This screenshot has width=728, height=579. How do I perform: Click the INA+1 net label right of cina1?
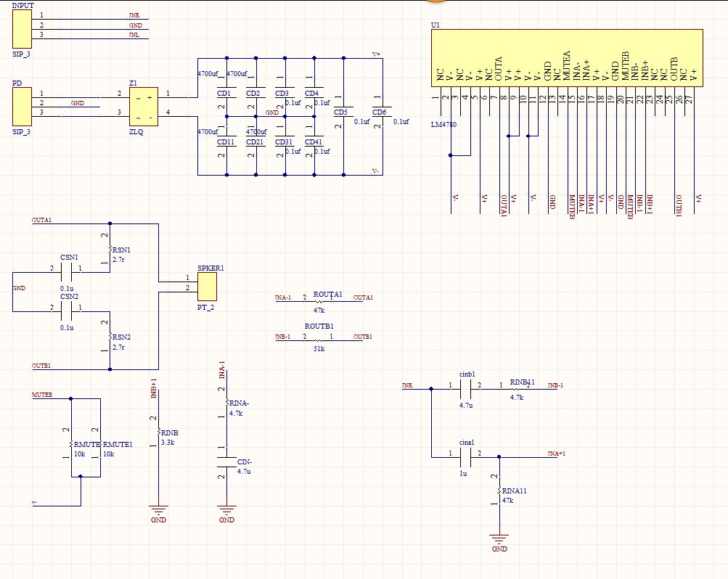click(556, 453)
